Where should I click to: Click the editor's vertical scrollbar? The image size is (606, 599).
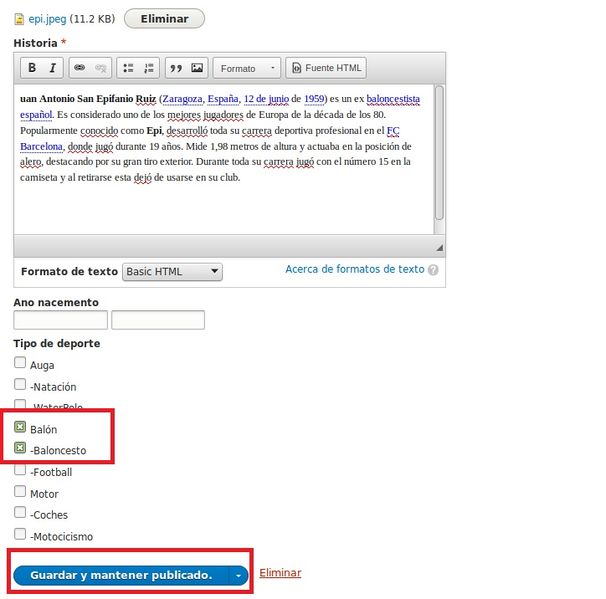(439, 153)
